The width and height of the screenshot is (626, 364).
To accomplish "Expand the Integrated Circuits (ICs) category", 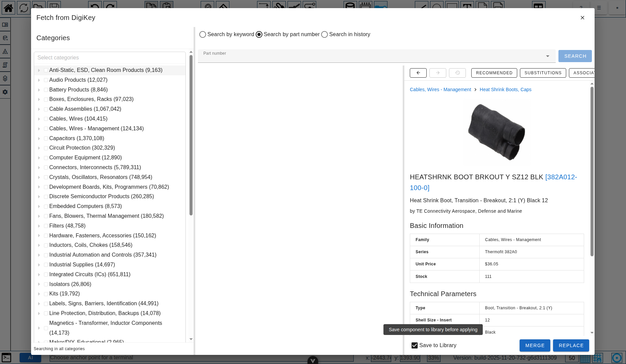I will click(39, 275).
